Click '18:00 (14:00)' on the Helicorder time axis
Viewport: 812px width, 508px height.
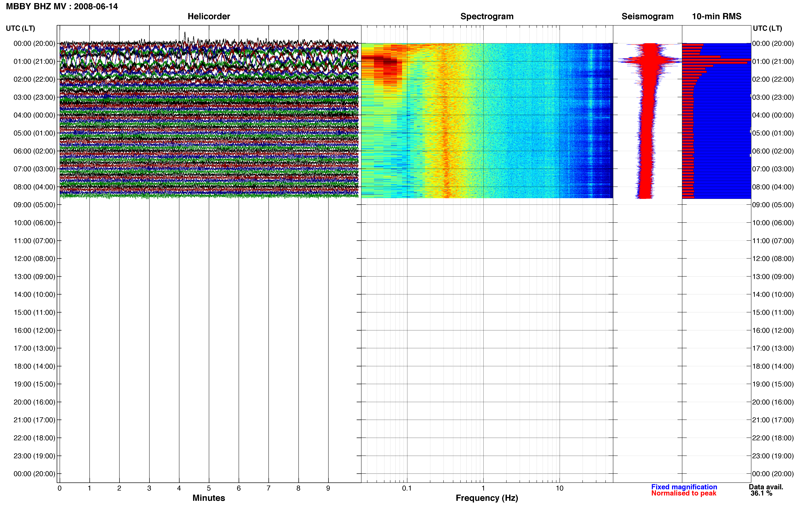coord(34,366)
